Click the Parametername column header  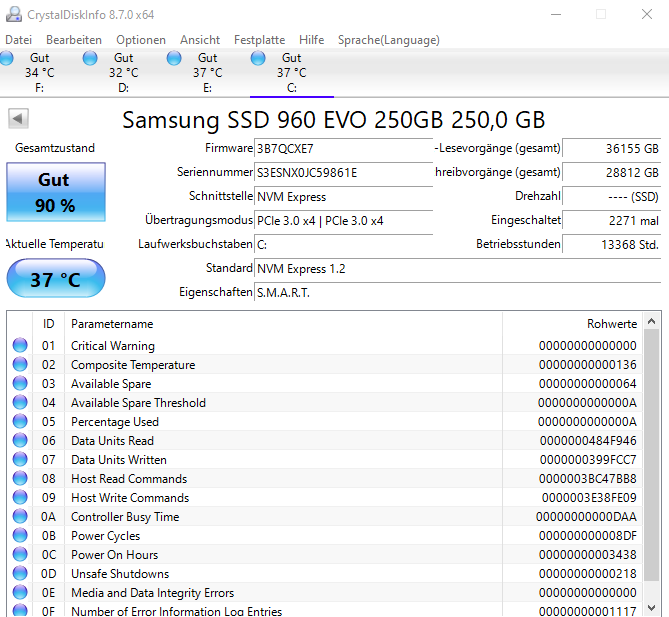click(283, 324)
